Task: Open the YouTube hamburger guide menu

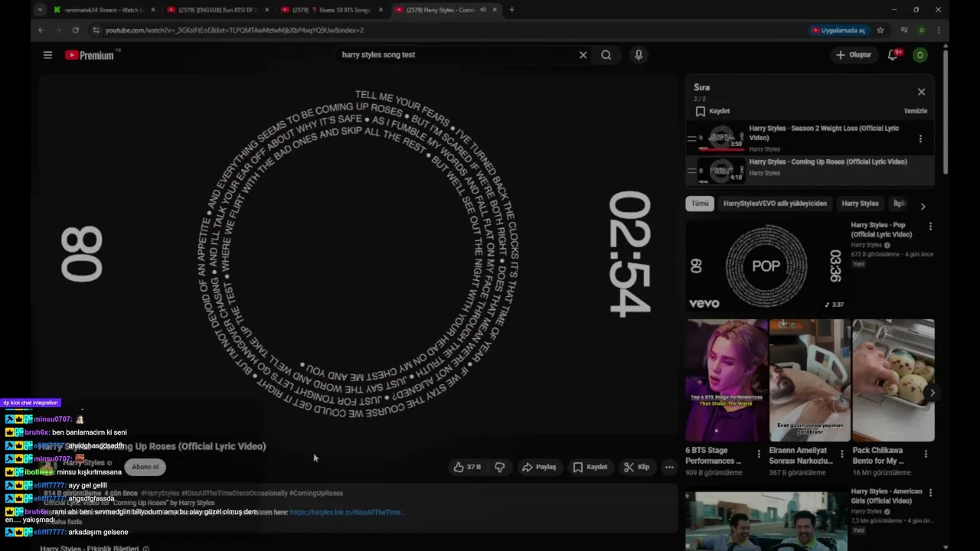Action: (47, 55)
